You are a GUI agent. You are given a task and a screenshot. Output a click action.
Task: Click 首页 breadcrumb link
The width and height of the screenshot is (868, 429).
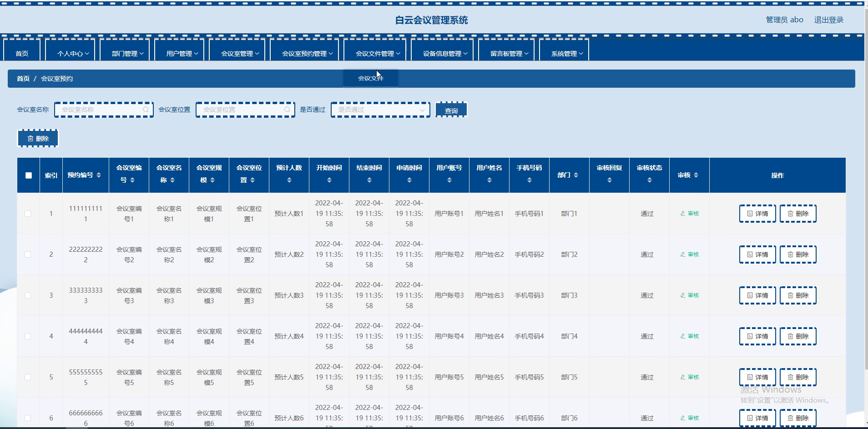click(x=23, y=79)
